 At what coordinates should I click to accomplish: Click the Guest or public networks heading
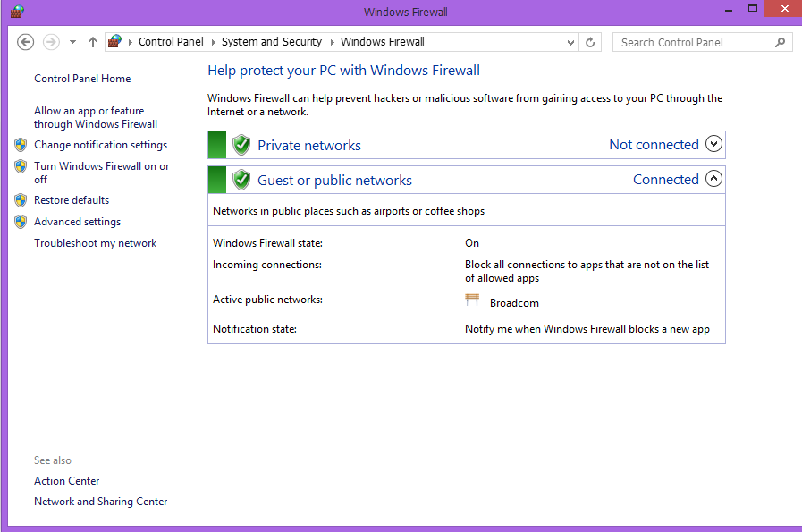coord(334,180)
